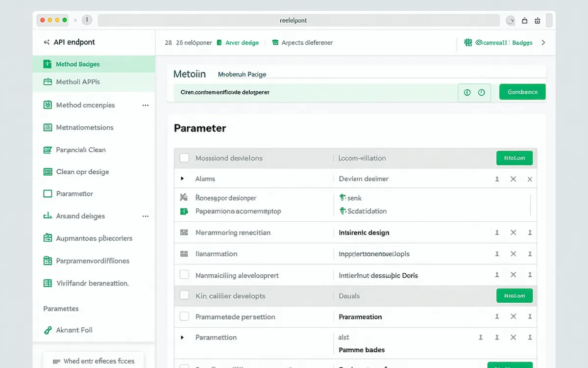Toggle the Kin caiilier developts checkbox
Screen dimensions: 588x368
[x=184, y=295]
